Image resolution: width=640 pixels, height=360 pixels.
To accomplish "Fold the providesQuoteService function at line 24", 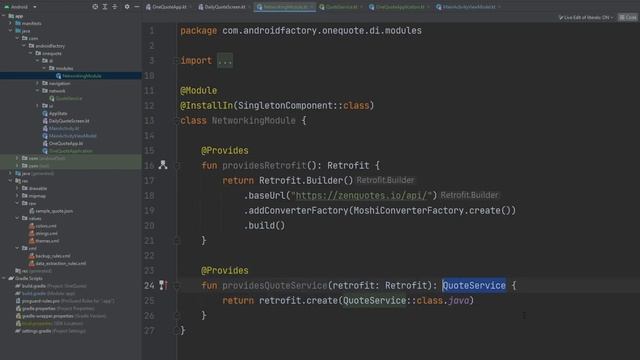I will [177, 286].
